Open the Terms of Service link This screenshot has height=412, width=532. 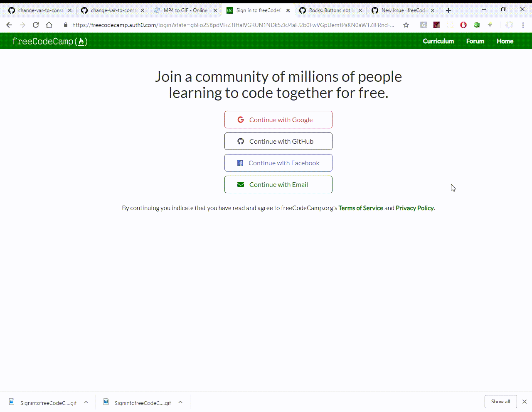coord(360,208)
